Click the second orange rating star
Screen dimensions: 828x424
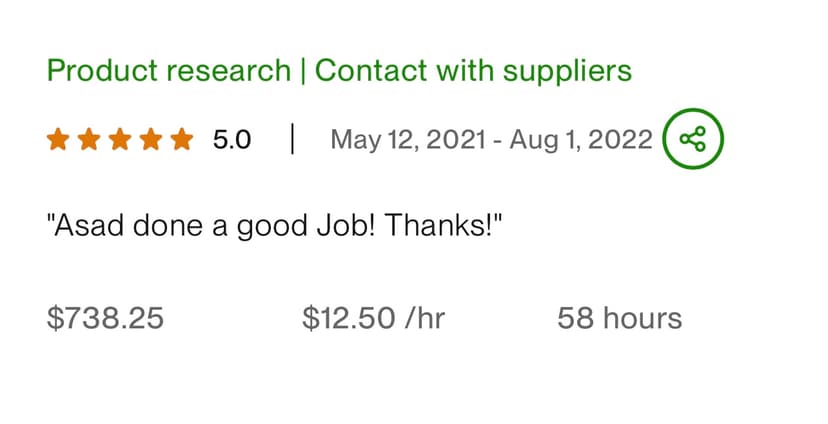pos(89,139)
